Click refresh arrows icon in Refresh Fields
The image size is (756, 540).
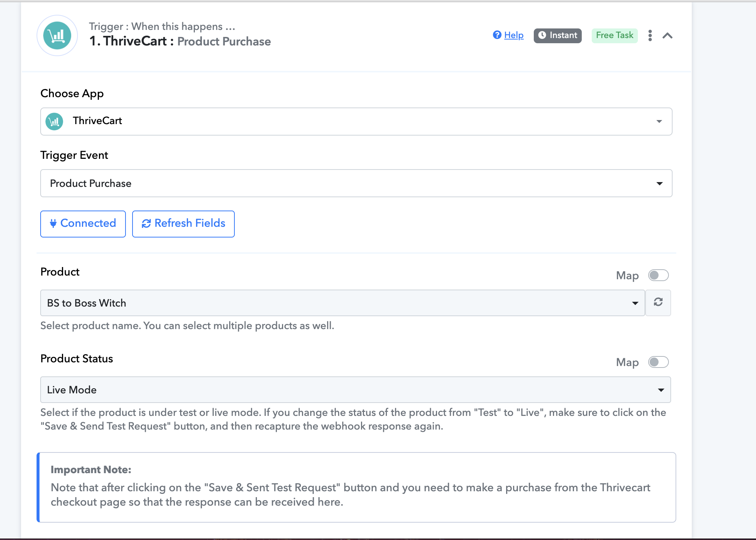tap(146, 223)
